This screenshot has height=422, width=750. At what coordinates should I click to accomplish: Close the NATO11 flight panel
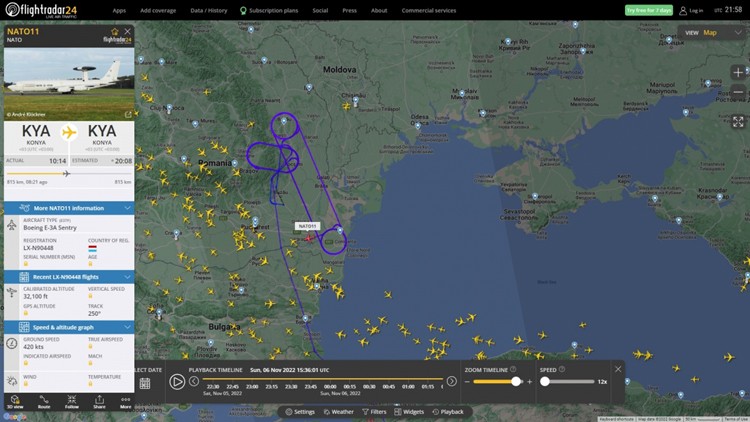(x=127, y=31)
